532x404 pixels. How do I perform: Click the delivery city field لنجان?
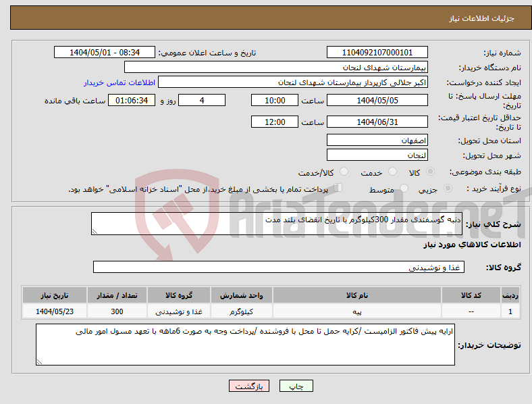pyautogui.click(x=377, y=155)
